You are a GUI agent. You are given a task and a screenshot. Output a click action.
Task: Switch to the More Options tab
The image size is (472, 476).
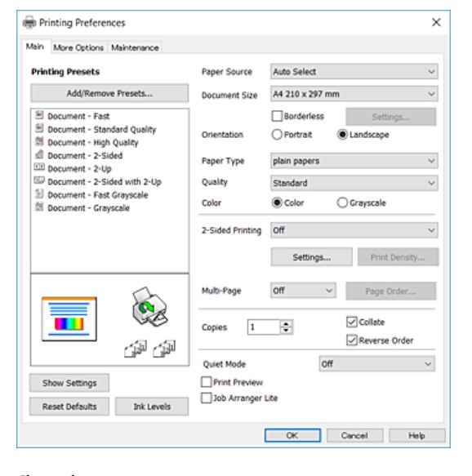78,47
